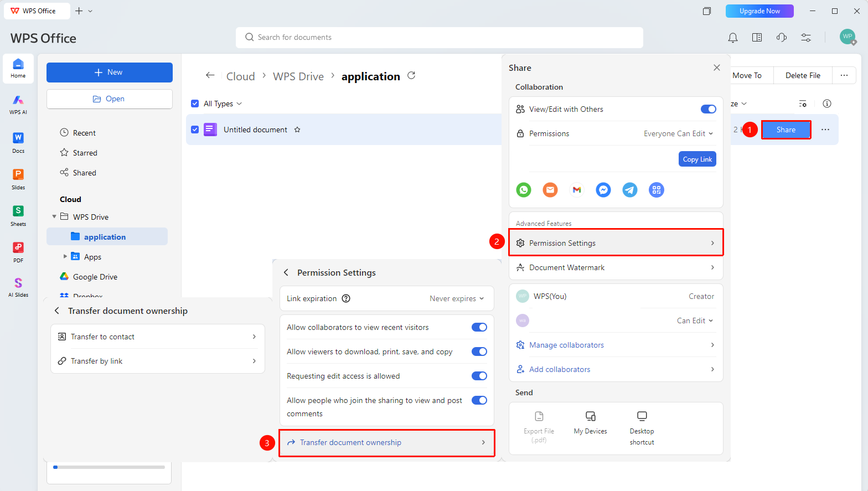Click Add collaborators link
868x491 pixels.
(616, 369)
